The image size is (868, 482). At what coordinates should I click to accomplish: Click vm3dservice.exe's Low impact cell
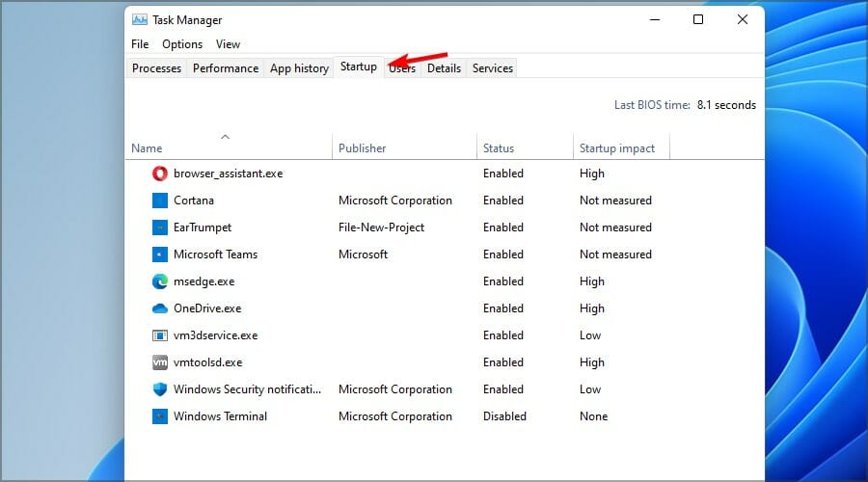pos(590,335)
